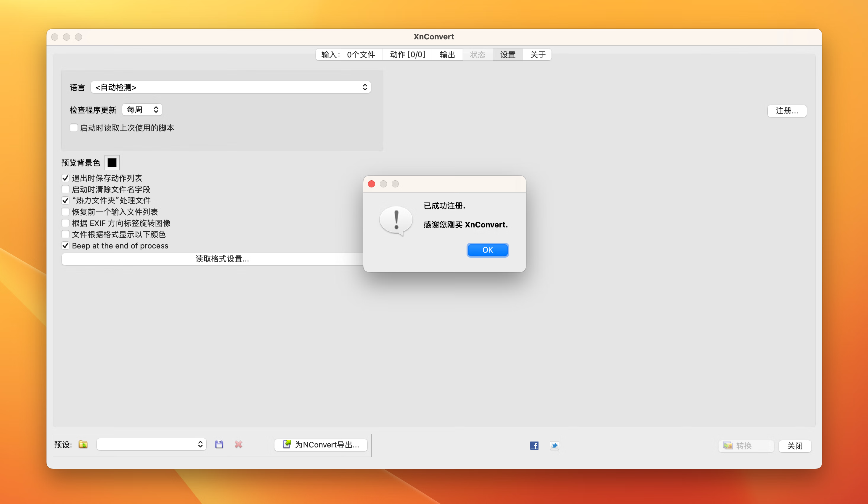Delete preset using the red X icon
The width and height of the screenshot is (868, 504).
click(x=238, y=444)
